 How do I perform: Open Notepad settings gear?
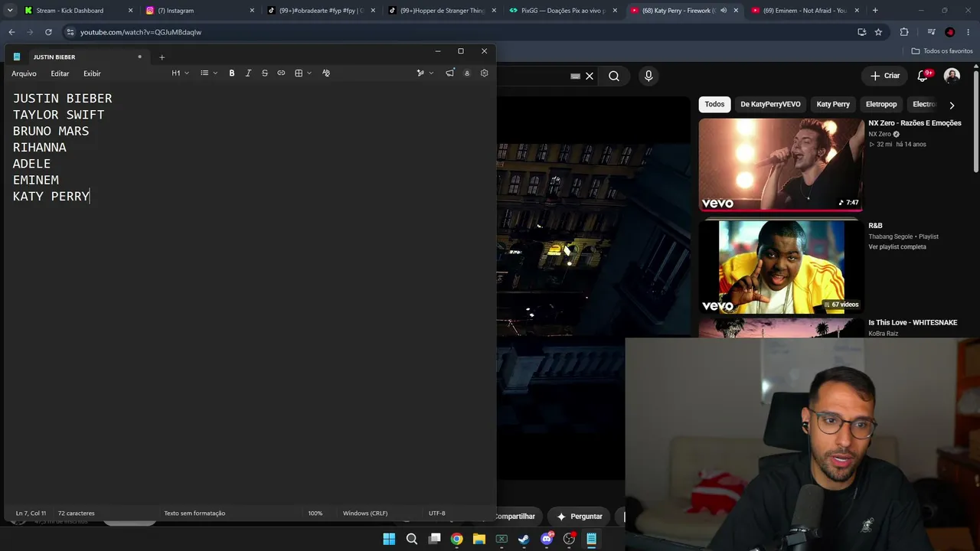click(x=484, y=73)
